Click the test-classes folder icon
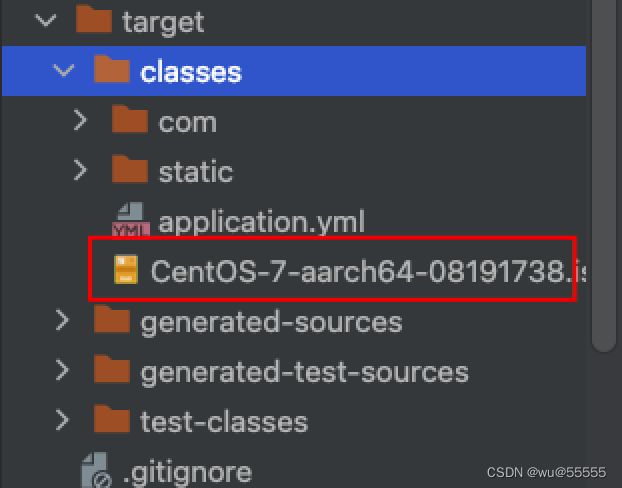The height and width of the screenshot is (488, 622). pos(111,420)
